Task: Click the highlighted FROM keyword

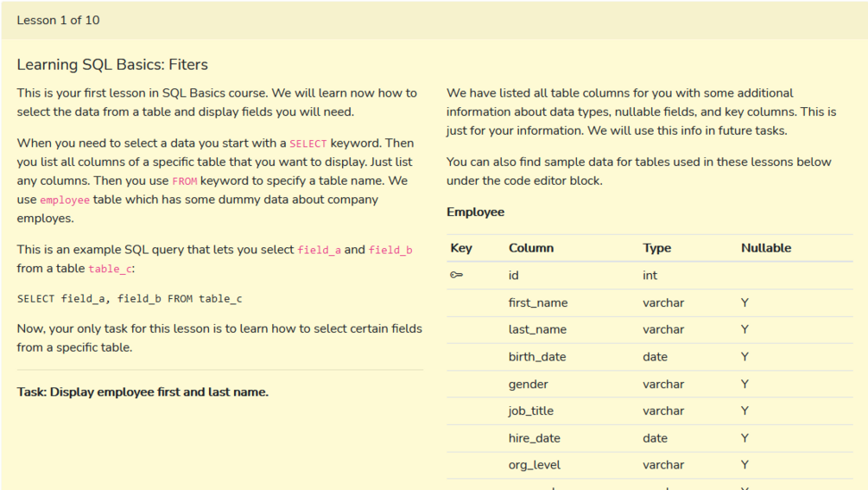Action: click(x=185, y=181)
